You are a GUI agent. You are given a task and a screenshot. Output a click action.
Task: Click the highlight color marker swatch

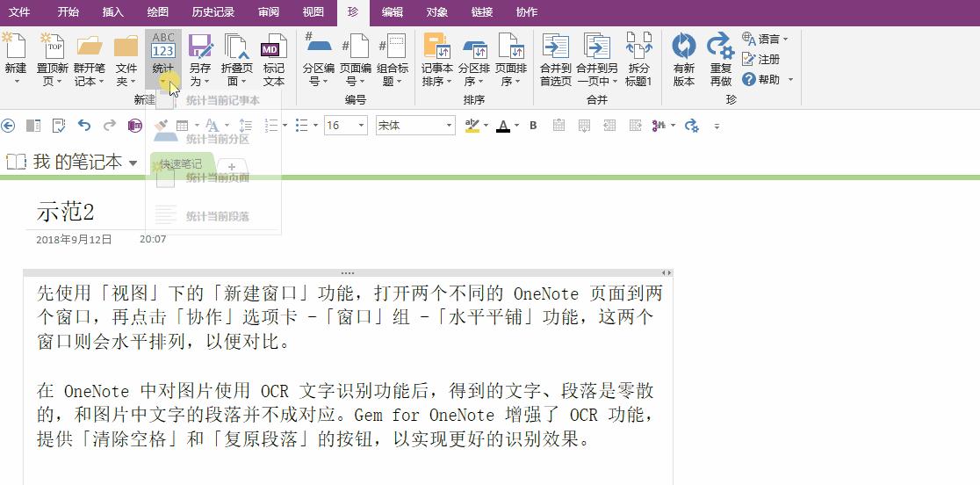point(472,126)
